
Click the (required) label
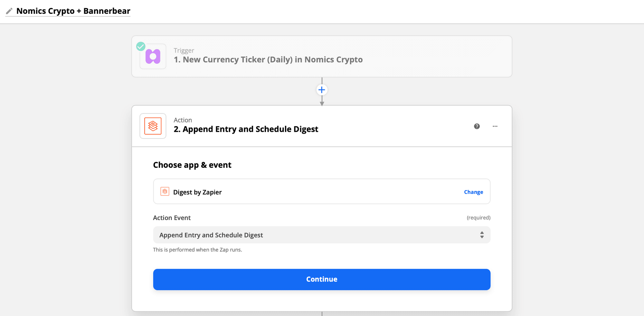pyautogui.click(x=478, y=218)
